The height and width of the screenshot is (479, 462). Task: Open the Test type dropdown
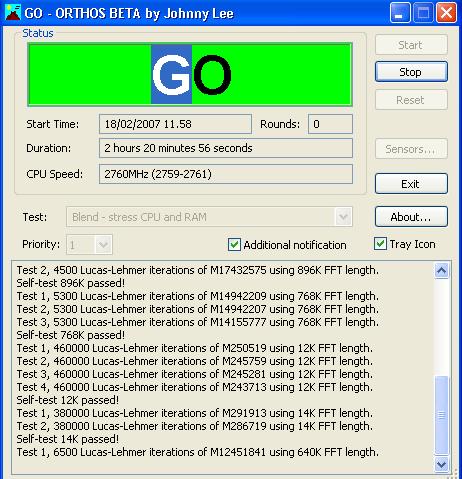(x=343, y=217)
